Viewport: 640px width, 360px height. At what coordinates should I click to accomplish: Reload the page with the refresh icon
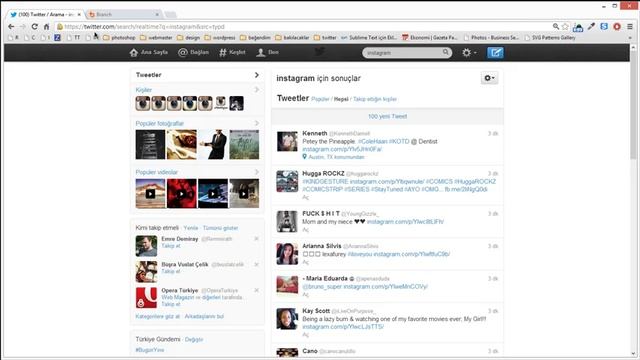click(34, 27)
